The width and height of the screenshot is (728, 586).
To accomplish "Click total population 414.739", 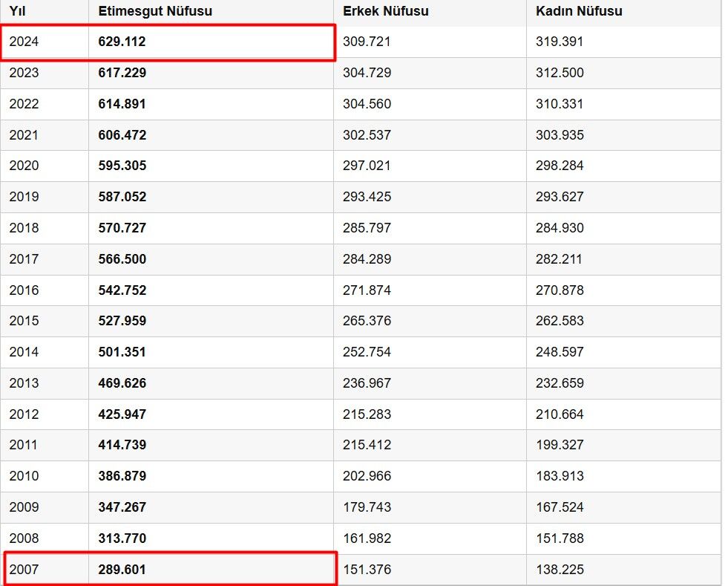I will (122, 445).
